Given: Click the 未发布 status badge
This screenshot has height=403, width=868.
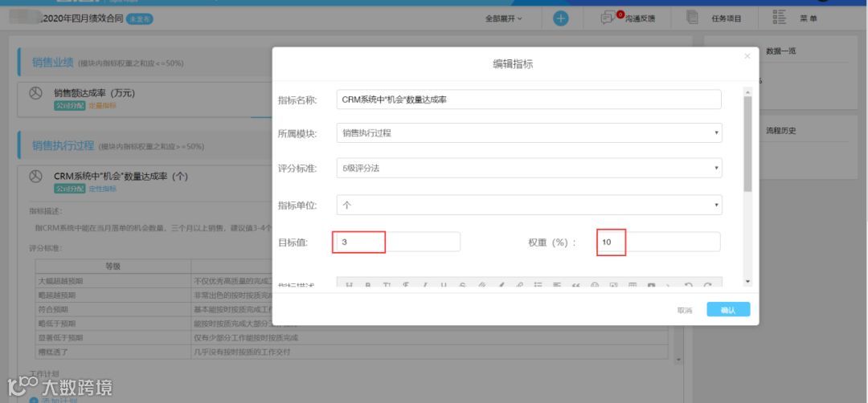Looking at the screenshot, I should [x=140, y=18].
